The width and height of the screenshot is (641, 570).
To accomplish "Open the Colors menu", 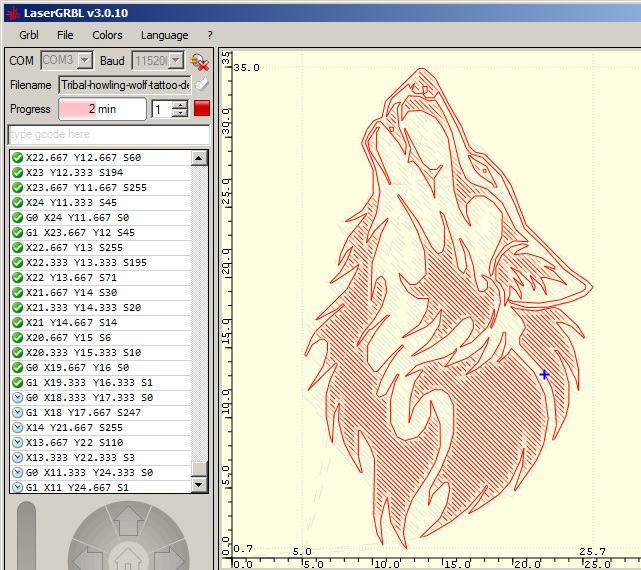I will click(x=107, y=35).
